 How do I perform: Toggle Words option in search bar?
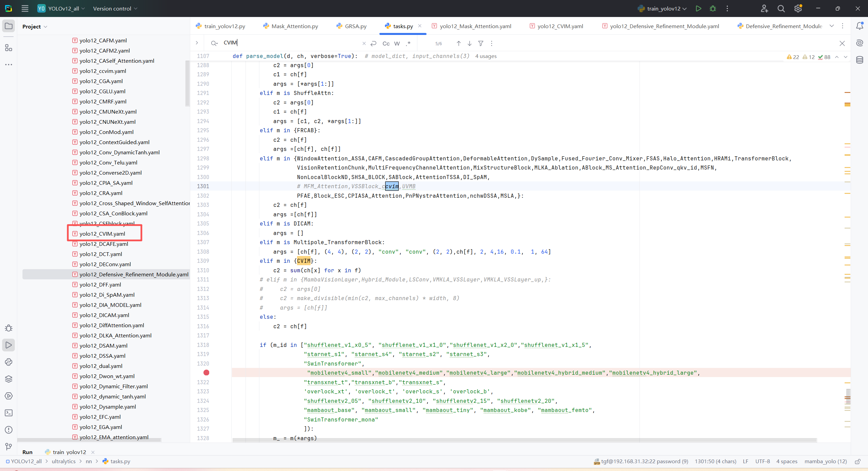pyautogui.click(x=397, y=43)
